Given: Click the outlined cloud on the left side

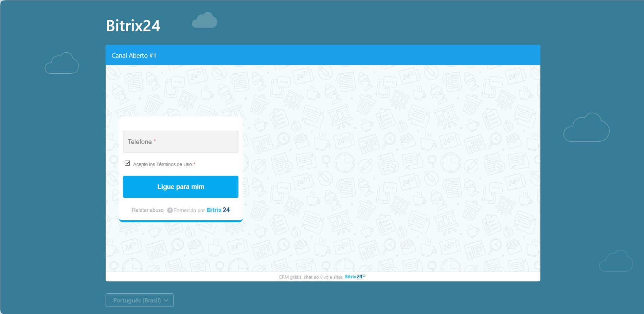Looking at the screenshot, I should [62, 63].
